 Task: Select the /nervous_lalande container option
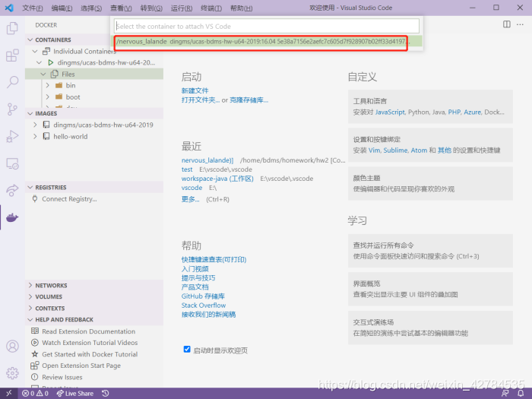[x=266, y=41]
